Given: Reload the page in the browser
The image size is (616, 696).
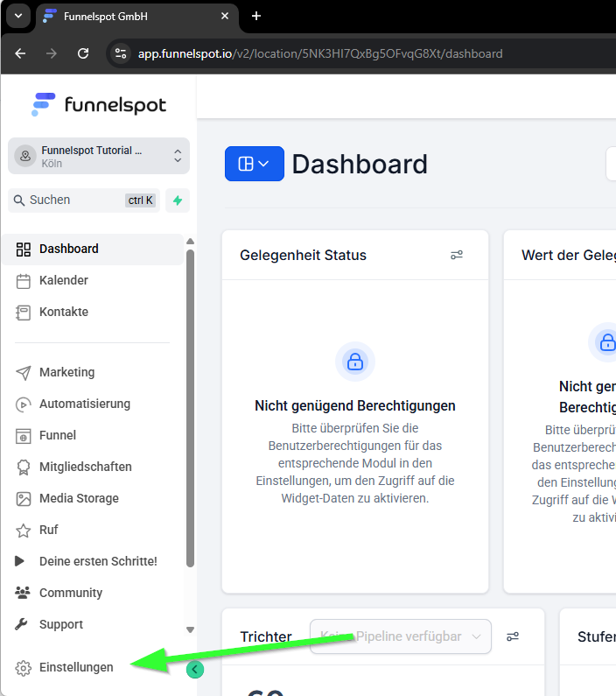Looking at the screenshot, I should coord(83,53).
